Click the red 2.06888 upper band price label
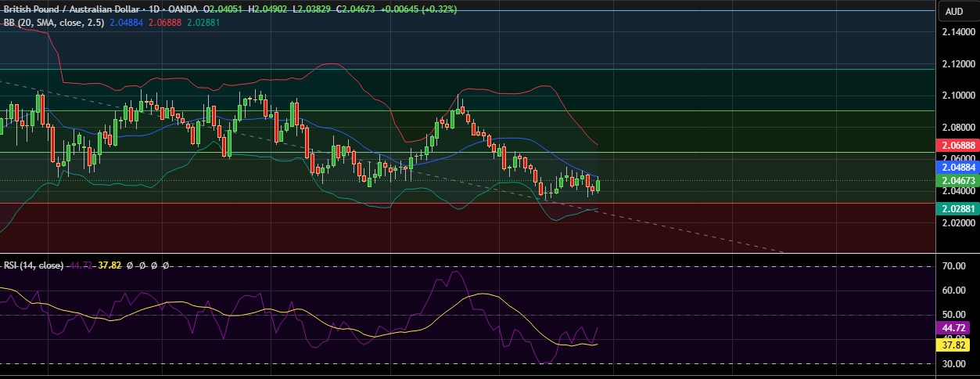Screen dimensions: 980x379 tap(957, 146)
